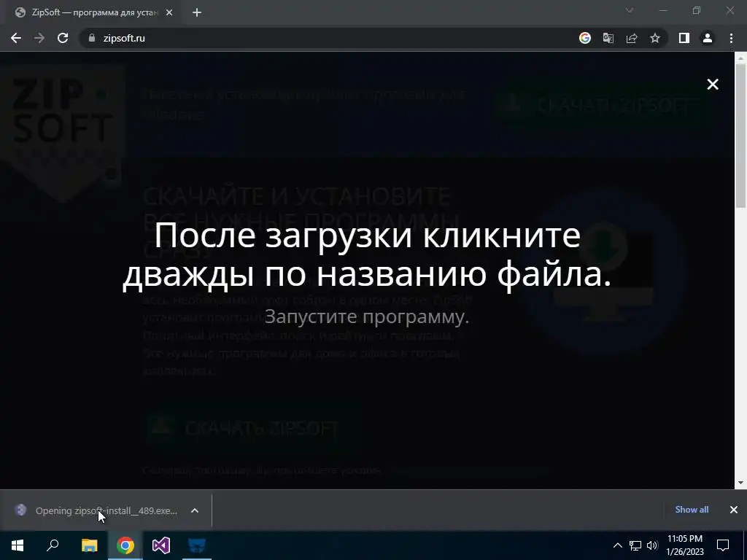Bookmark this tab with the star icon
The image size is (747, 560).
point(655,38)
